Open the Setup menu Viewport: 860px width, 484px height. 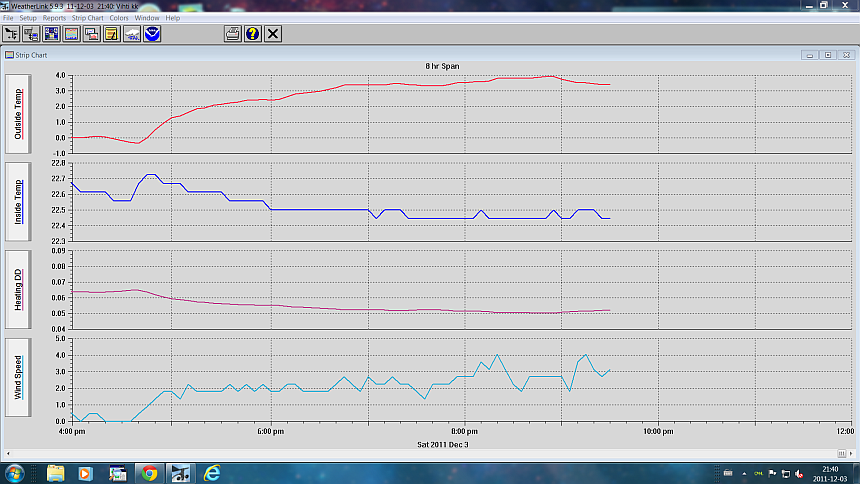tap(28, 18)
